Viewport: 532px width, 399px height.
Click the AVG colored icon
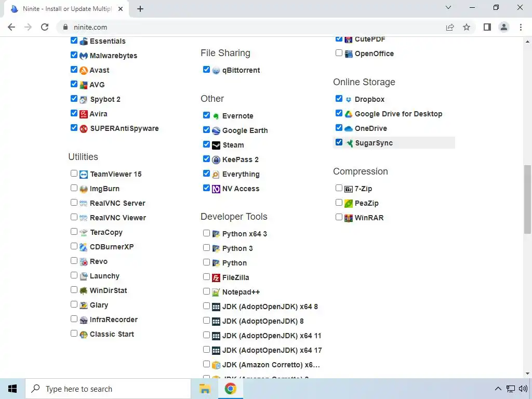coord(84,85)
